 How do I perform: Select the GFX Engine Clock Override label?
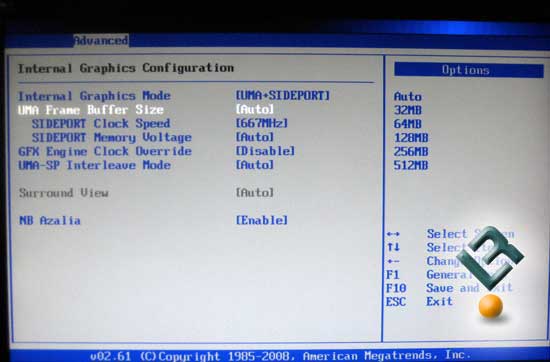[x=105, y=151]
